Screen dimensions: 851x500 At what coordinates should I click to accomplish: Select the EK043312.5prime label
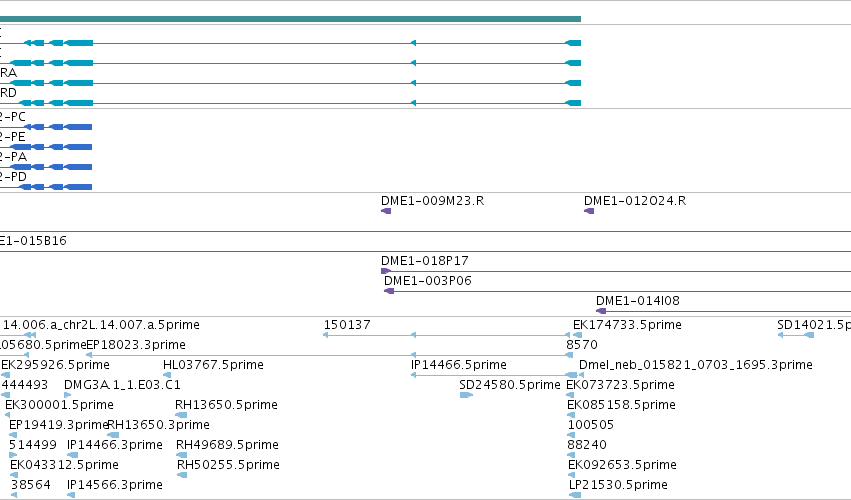[x=64, y=465]
